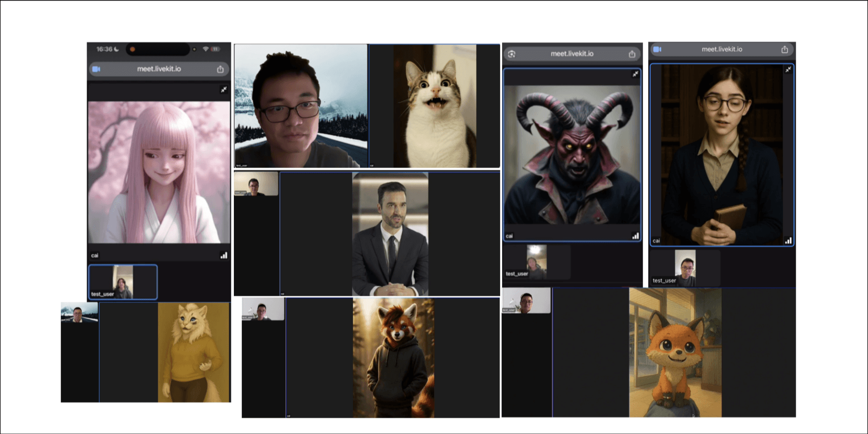Click the connection quality bars on the demon tile
The image size is (868, 434).
(635, 236)
